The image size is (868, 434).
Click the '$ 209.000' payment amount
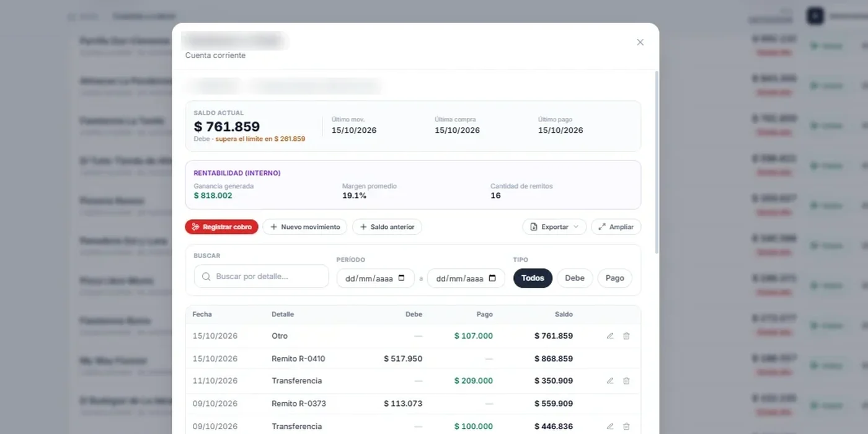(474, 381)
